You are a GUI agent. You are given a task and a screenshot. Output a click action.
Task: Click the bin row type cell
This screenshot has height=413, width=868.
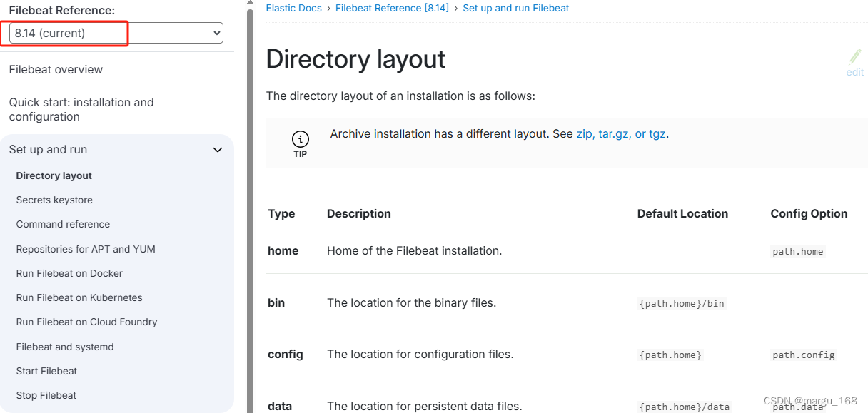coord(276,302)
